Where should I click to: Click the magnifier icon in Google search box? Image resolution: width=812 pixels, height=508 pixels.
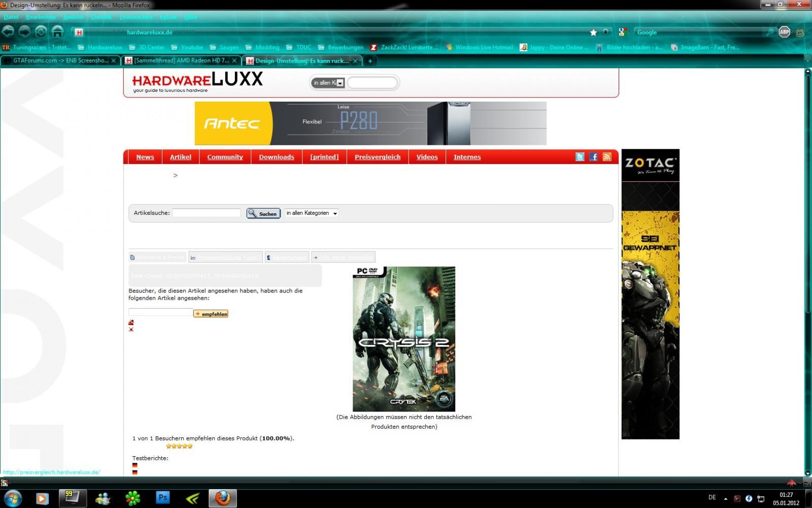click(770, 32)
